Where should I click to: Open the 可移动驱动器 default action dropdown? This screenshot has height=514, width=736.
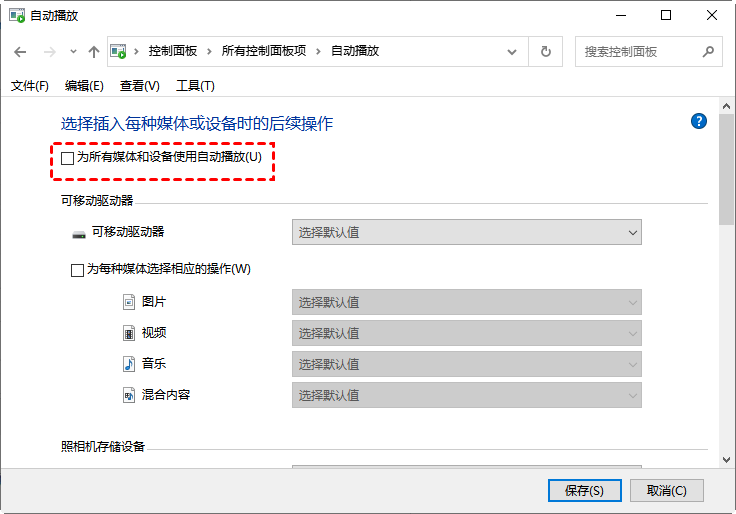click(466, 232)
